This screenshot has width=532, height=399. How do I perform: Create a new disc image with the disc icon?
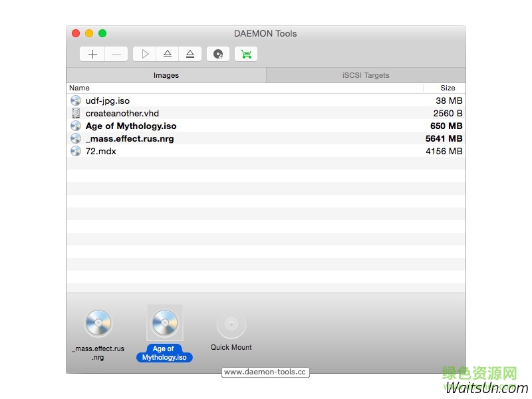tap(218, 54)
